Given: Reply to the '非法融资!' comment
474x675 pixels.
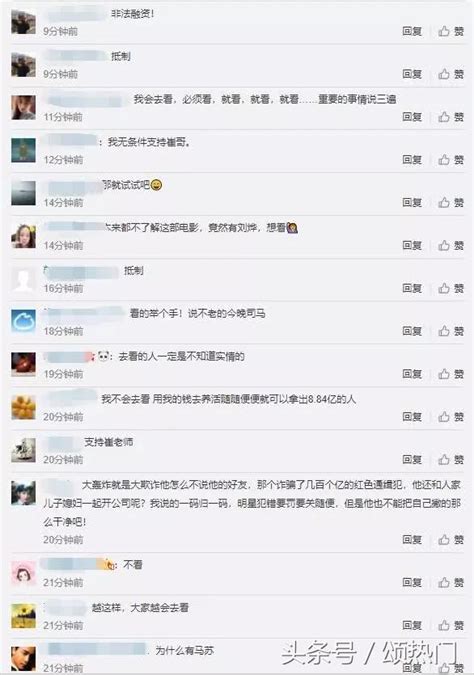Looking at the screenshot, I should coord(412,31).
